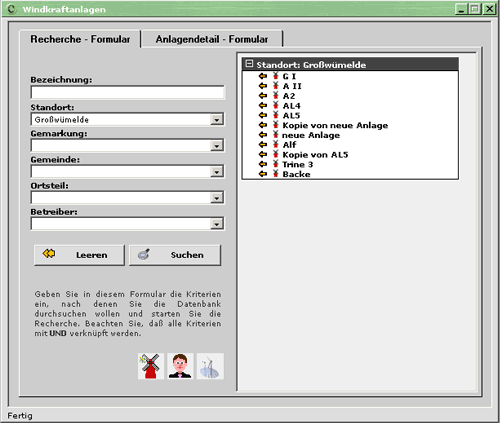This screenshot has height=423, width=500.
Task: Click the yellow arrow beside Backe
Action: (263, 174)
